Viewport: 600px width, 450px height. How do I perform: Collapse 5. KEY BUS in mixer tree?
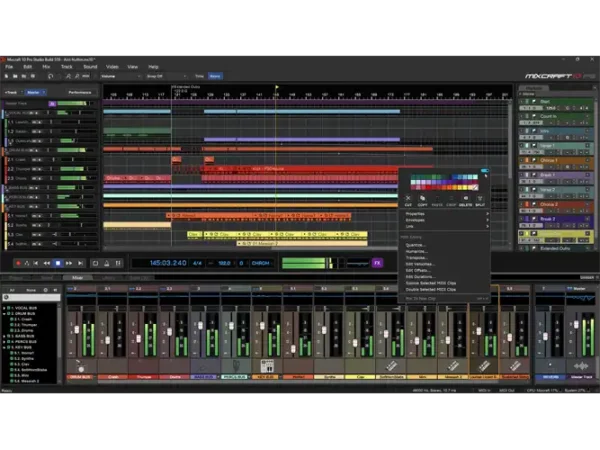4,347
